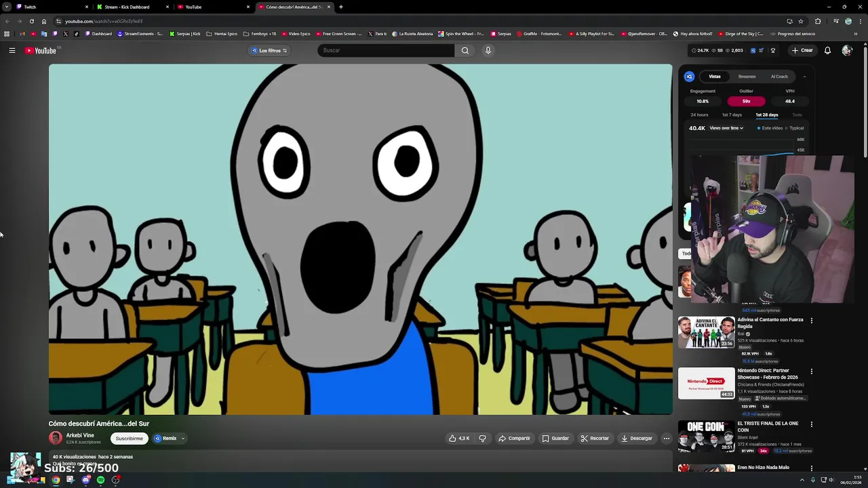Collapse the vidIQ panel chevron
The width and height of the screenshot is (868, 488).
pyautogui.click(x=805, y=77)
